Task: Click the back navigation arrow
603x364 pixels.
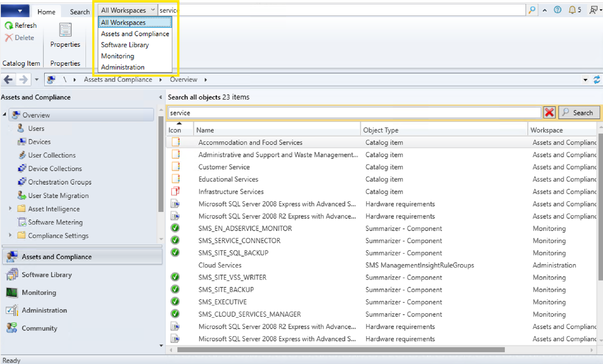Action: 8,79
